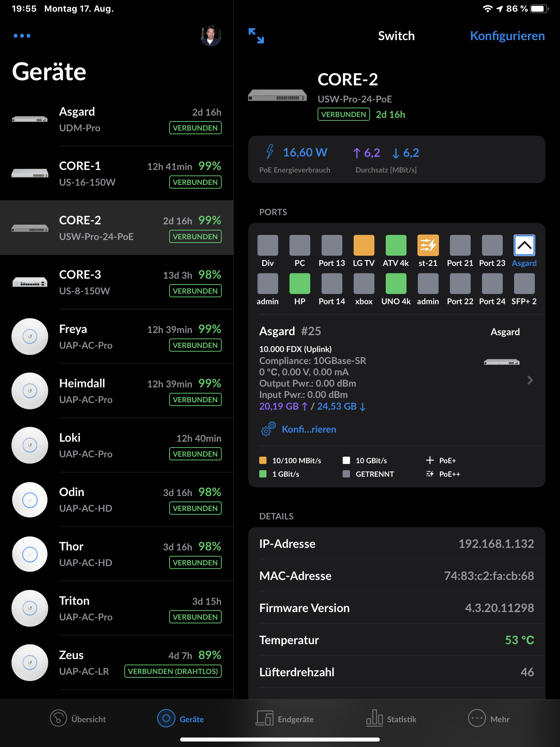Image resolution: width=560 pixels, height=747 pixels.
Task: Tap the VERBUNDEN badge under CORE-2 header
Action: (343, 114)
